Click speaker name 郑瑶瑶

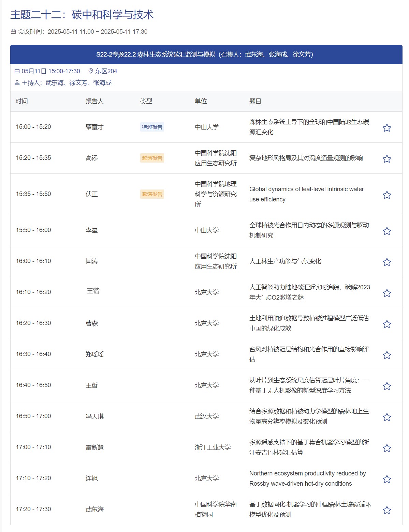(94, 354)
